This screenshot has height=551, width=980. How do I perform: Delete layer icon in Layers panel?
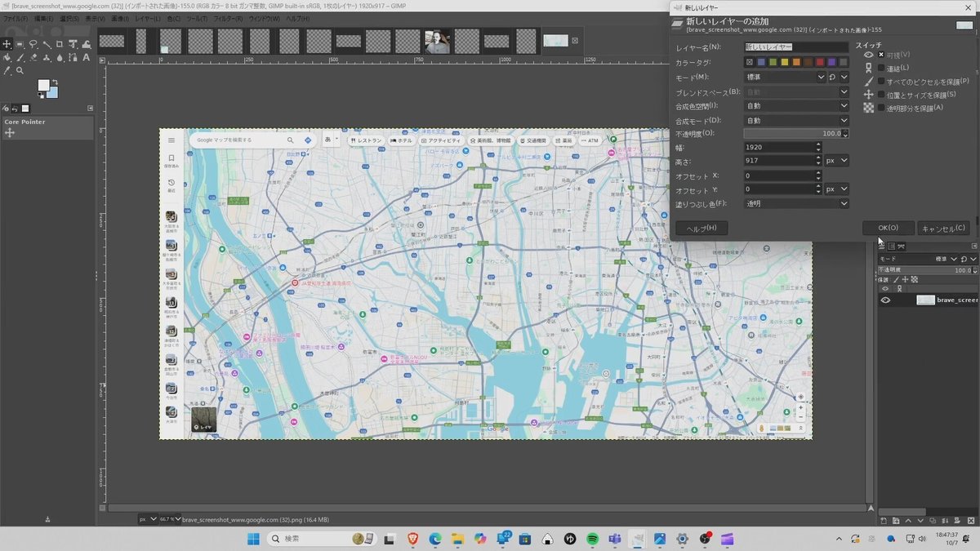(x=971, y=521)
